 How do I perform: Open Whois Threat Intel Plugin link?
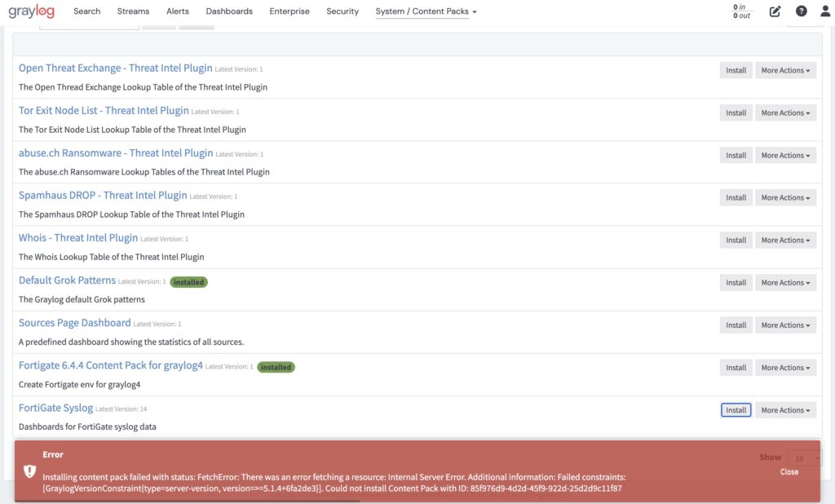coord(78,238)
